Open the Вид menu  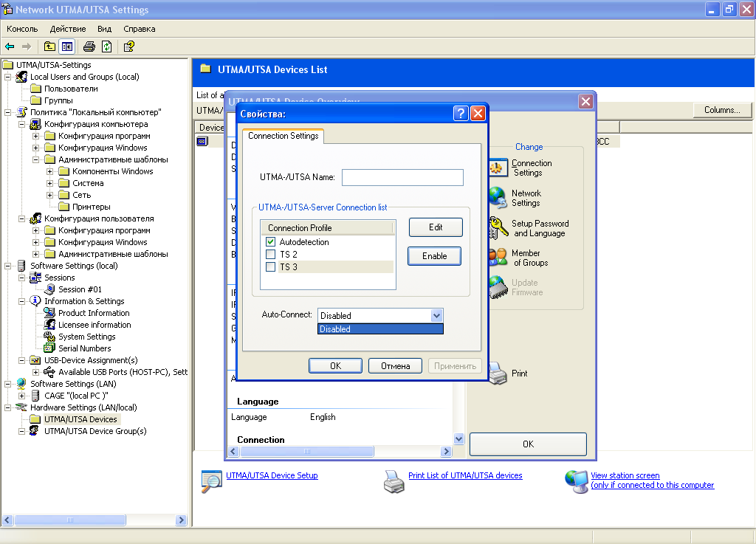click(104, 29)
